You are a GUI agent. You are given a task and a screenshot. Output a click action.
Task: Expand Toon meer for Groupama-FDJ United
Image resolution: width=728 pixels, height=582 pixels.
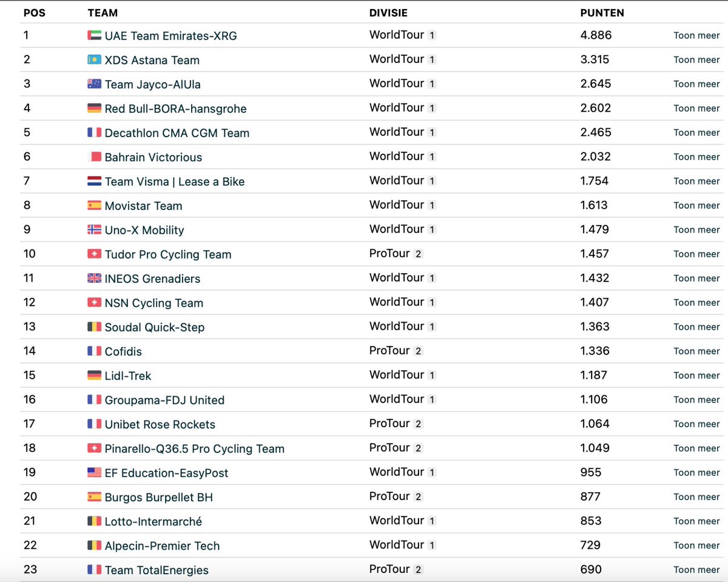(696, 400)
